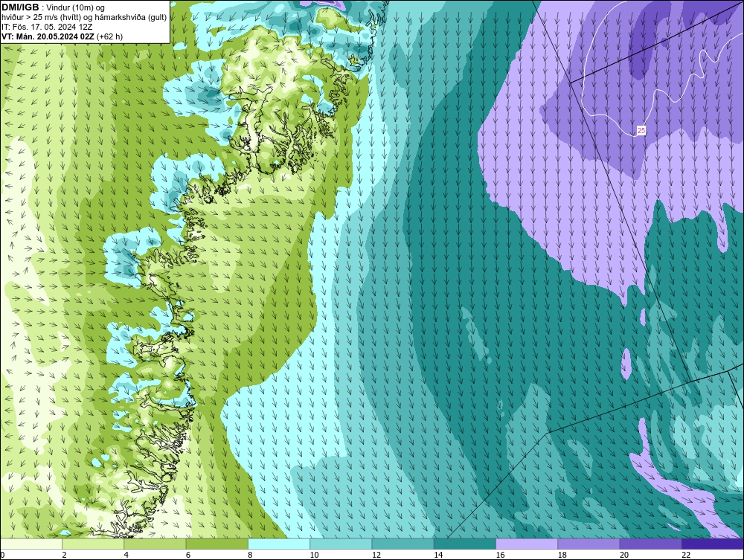
Task: Click the scale label '0'
Action: click(2, 556)
